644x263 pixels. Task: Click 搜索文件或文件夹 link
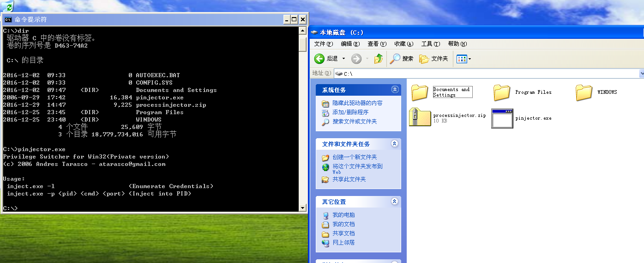(355, 122)
